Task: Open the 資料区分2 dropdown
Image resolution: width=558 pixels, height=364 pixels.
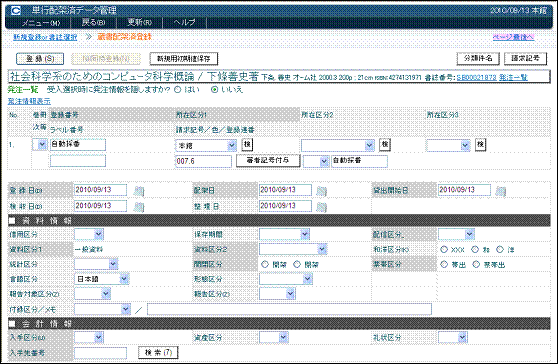Action: pos(293,249)
